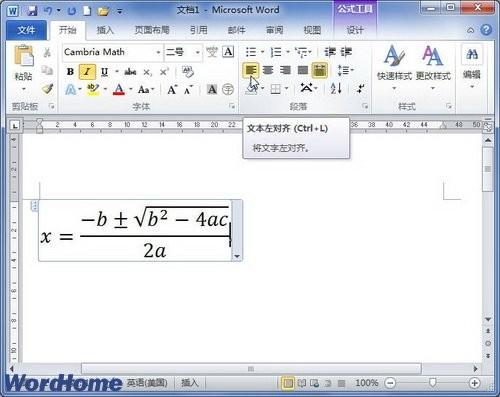
Task: Select the Format Painter brush
Action: pos(48,89)
